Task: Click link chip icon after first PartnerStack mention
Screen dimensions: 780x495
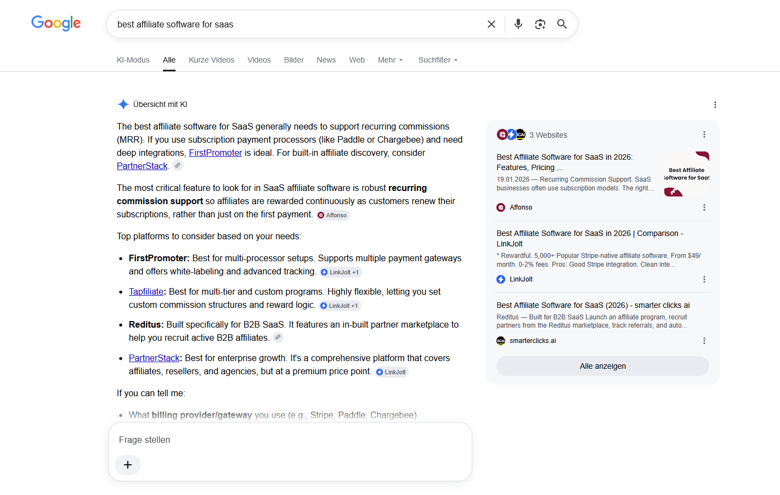Action: click(x=178, y=165)
